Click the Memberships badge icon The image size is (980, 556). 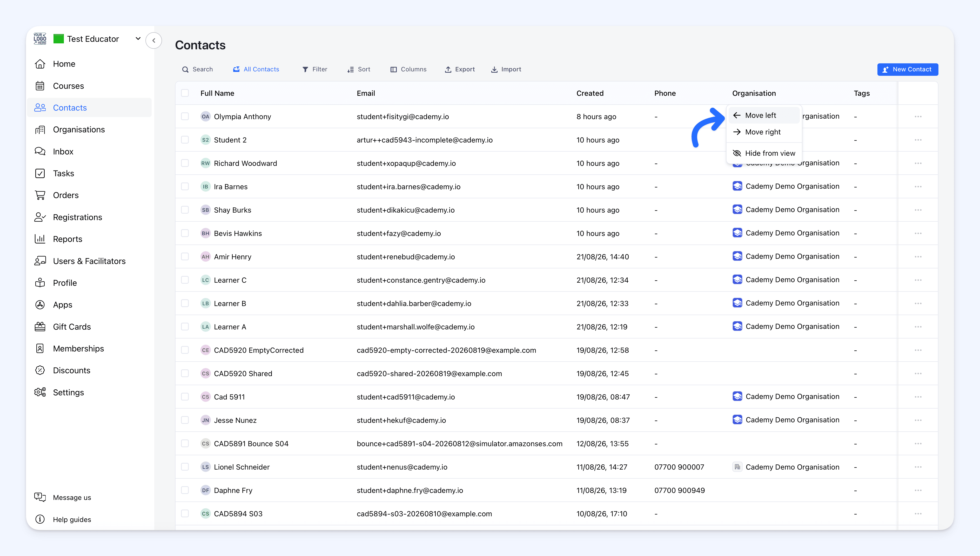(x=40, y=349)
